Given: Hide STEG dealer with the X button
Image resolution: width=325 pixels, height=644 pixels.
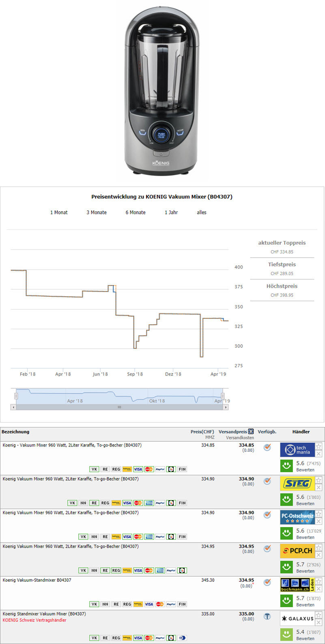Looking at the screenshot, I should tap(319, 488).
